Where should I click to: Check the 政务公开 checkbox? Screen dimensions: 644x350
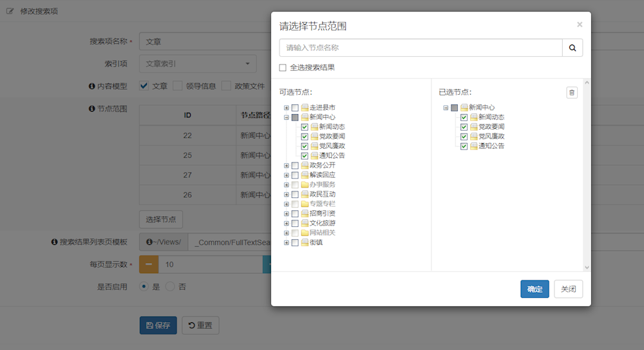click(295, 166)
